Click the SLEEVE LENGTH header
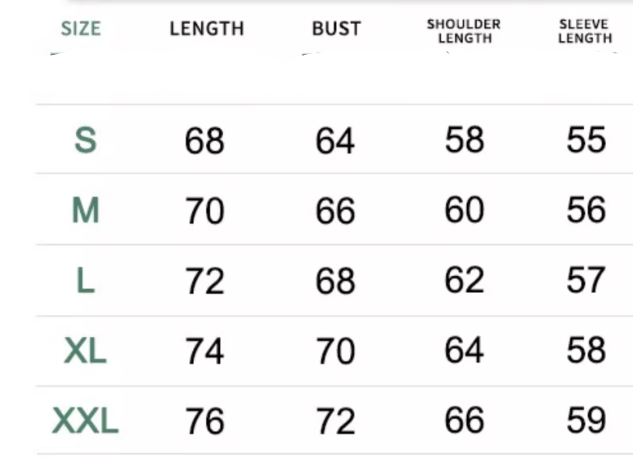The height and width of the screenshot is (459, 633). coord(585,31)
